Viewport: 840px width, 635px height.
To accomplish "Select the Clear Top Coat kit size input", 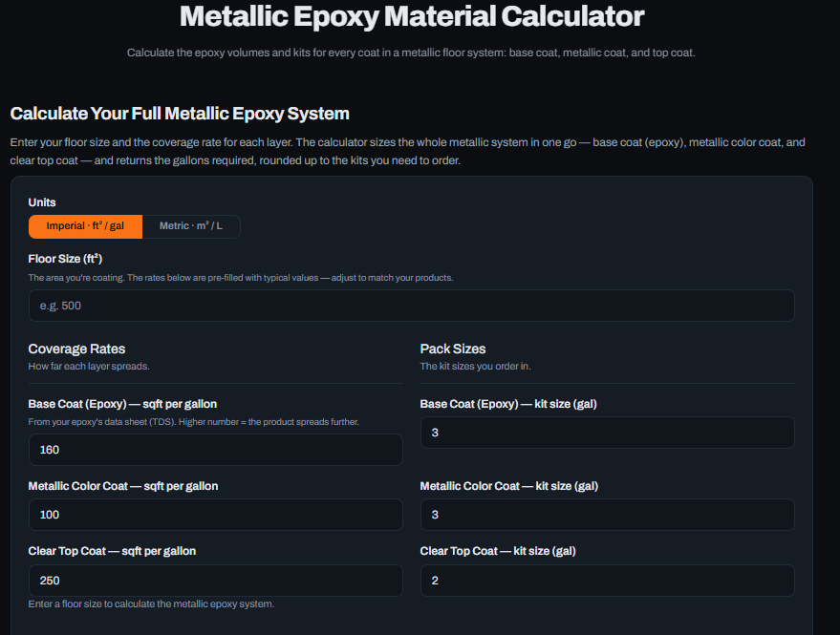I will pyautogui.click(x=608, y=581).
